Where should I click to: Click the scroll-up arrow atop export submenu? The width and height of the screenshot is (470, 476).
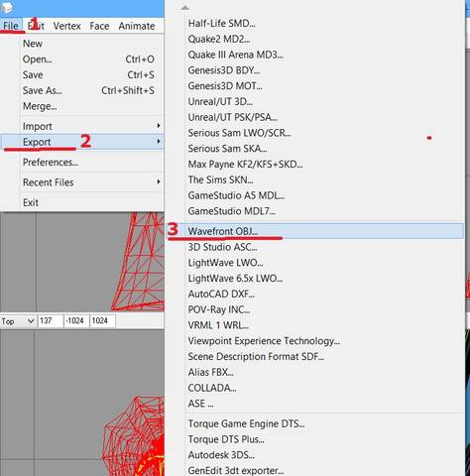(x=185, y=8)
